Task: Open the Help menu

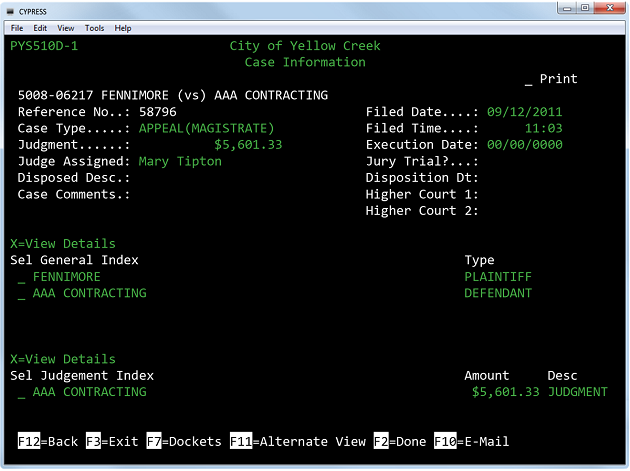Action: (x=123, y=28)
